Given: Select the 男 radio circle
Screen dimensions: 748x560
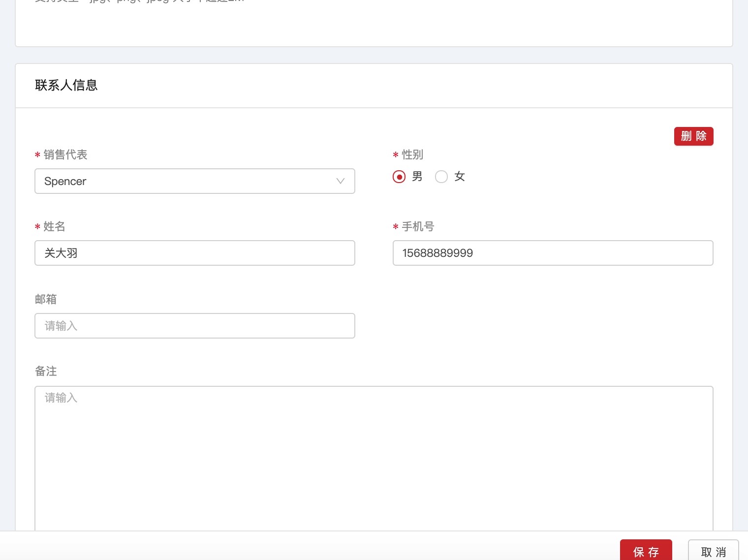Looking at the screenshot, I should (399, 177).
